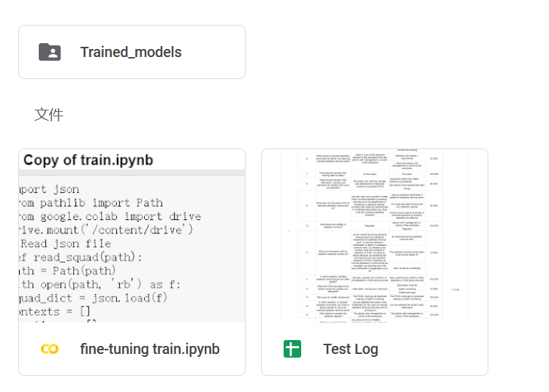Open the fine-tuning train.ipynb file label
The width and height of the screenshot is (549, 392).
point(150,349)
